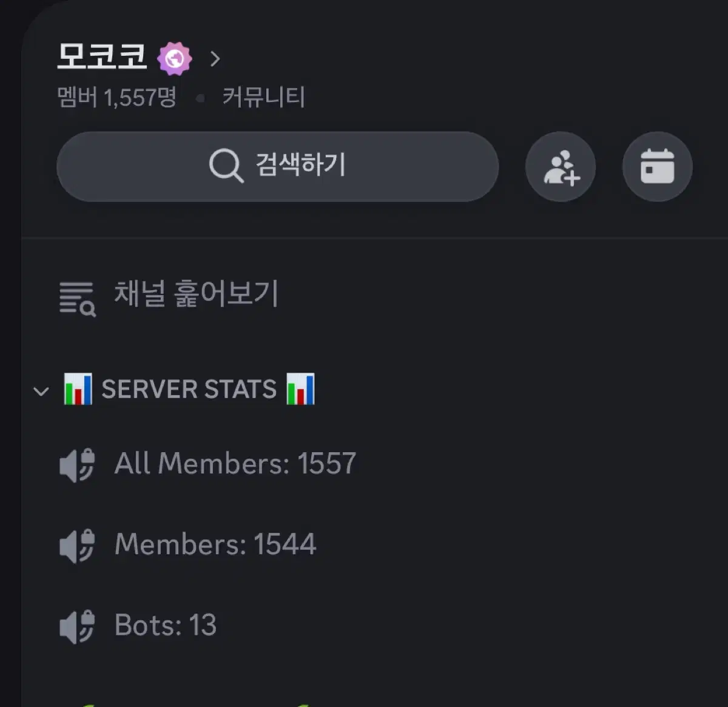Click the SERVER STATS category label
Image resolution: width=728 pixels, height=707 pixels.
(189, 389)
